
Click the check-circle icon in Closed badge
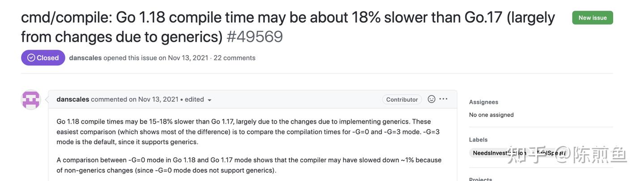coord(31,58)
